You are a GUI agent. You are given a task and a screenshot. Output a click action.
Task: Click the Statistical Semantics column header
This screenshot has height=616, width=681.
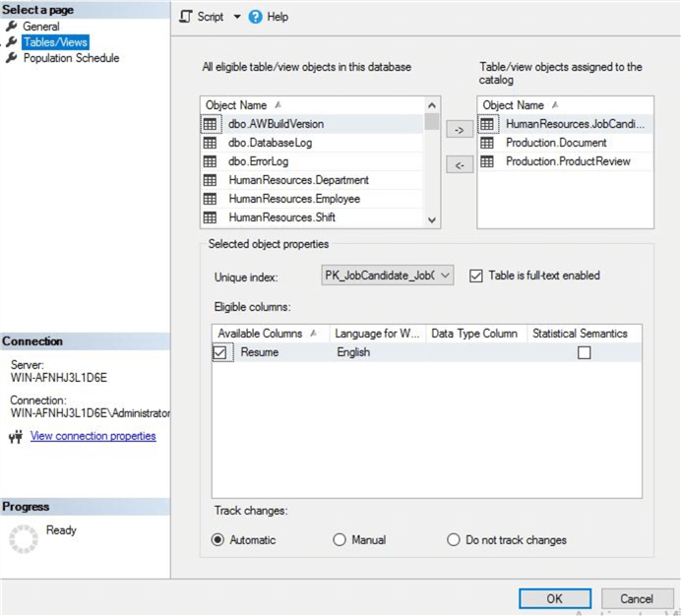[x=585, y=334]
